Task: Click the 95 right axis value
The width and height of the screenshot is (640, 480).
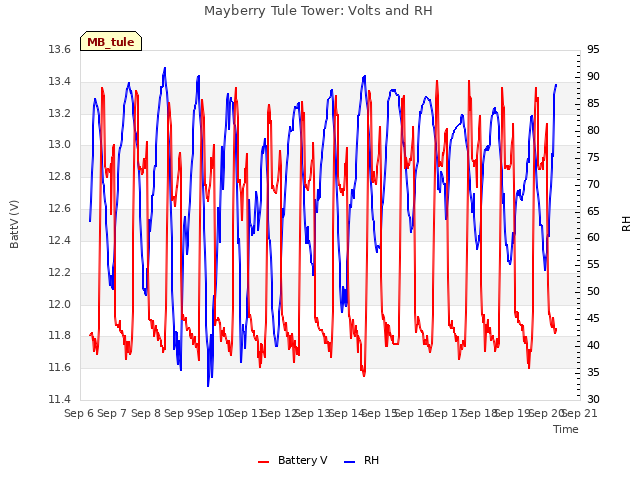Action: click(593, 49)
